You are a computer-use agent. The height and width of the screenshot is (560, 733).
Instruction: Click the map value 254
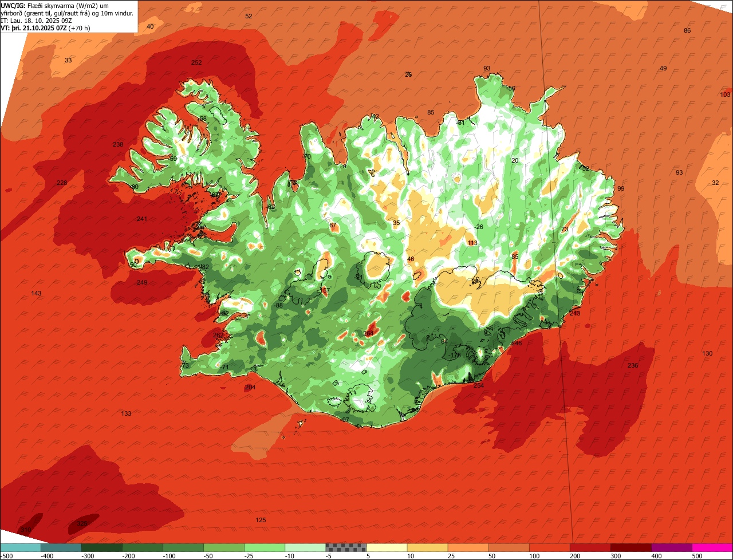coord(479,385)
